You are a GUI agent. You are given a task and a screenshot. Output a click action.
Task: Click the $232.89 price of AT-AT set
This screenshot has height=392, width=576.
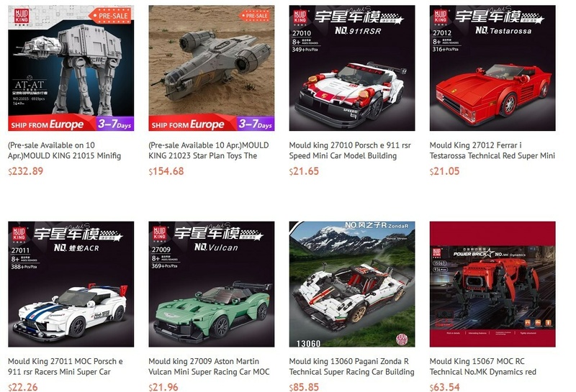pos(26,171)
